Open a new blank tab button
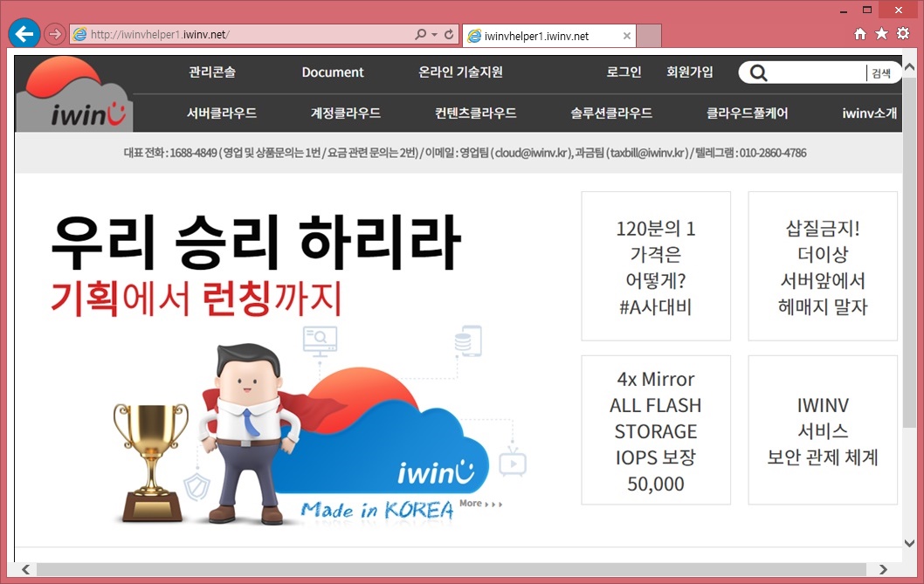924x584 pixels. click(x=649, y=36)
